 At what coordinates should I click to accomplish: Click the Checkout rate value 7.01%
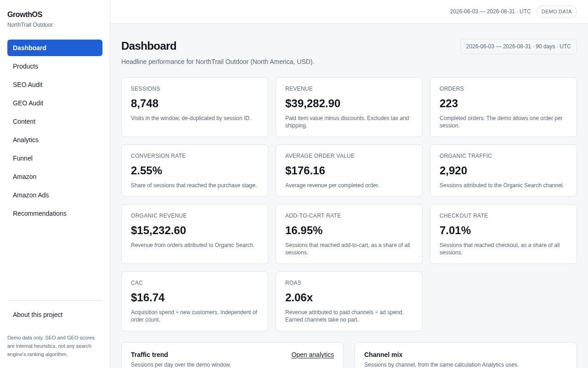(455, 230)
